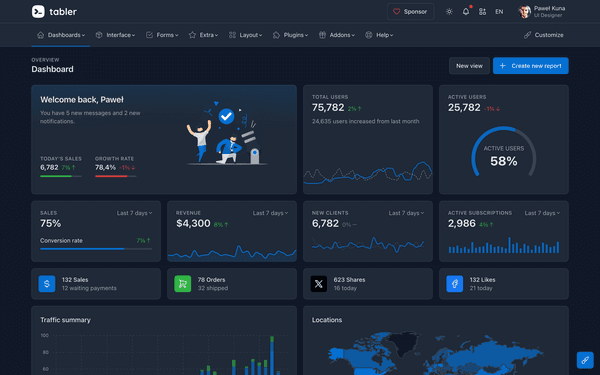This screenshot has height=375, width=600.
Task: Click the Interface package icon
Action: (99, 35)
